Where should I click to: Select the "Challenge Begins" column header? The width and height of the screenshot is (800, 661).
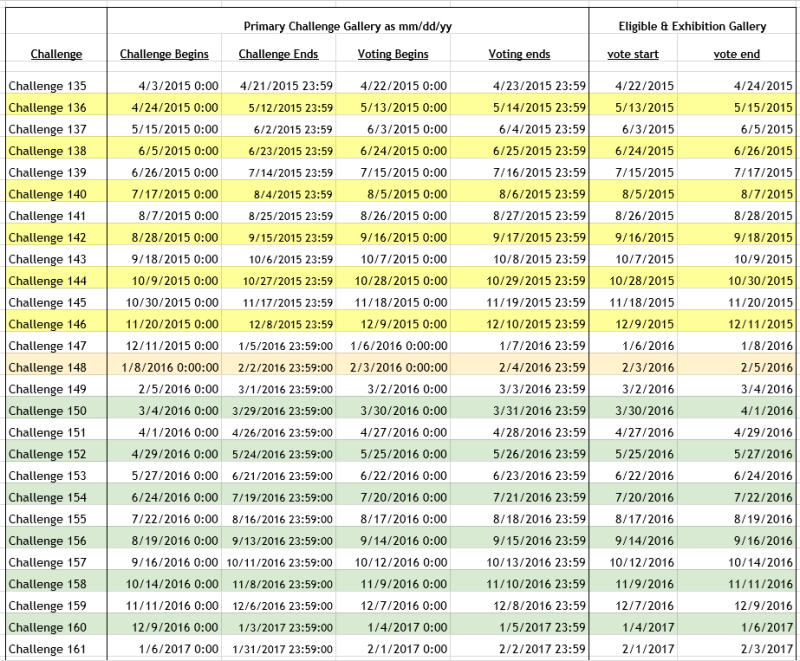164,54
